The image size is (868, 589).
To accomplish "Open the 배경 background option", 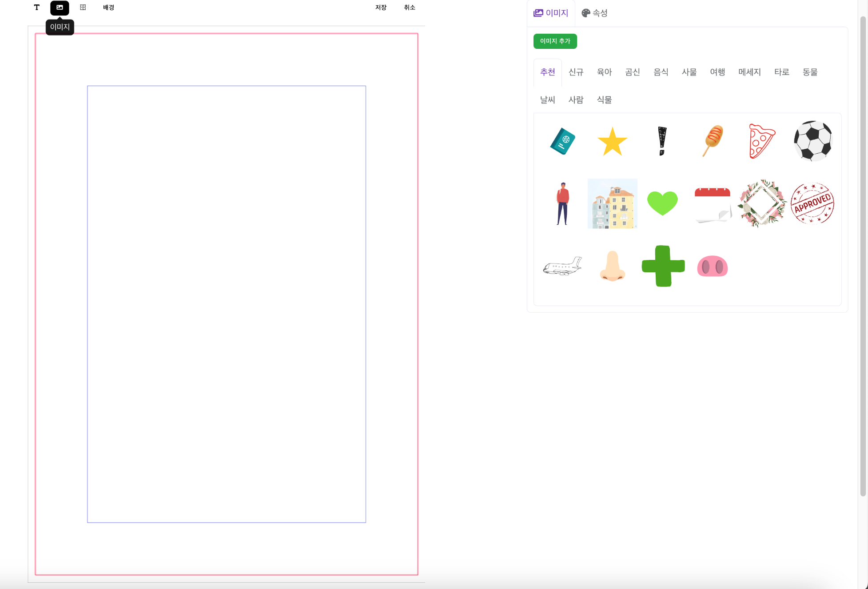I will pos(109,8).
